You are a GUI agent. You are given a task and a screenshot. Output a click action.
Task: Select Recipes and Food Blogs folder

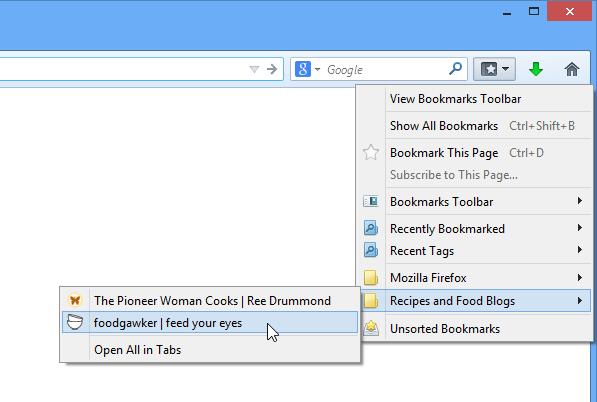474,301
